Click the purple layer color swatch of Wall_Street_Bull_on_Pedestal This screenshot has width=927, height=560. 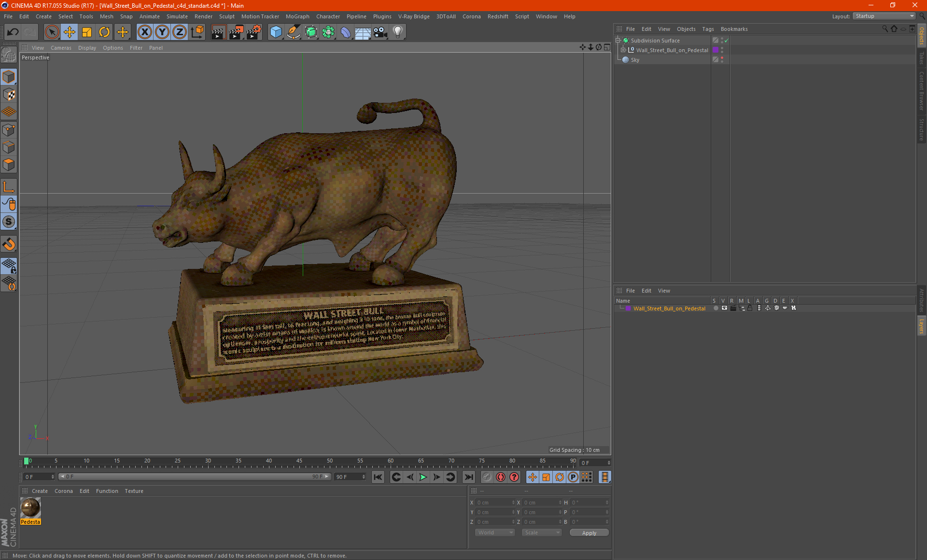(x=628, y=308)
